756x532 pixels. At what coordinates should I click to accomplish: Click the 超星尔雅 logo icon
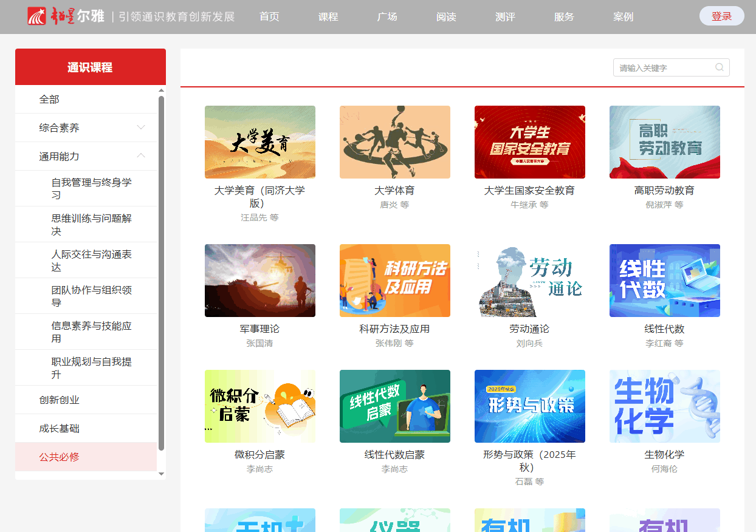click(x=36, y=16)
